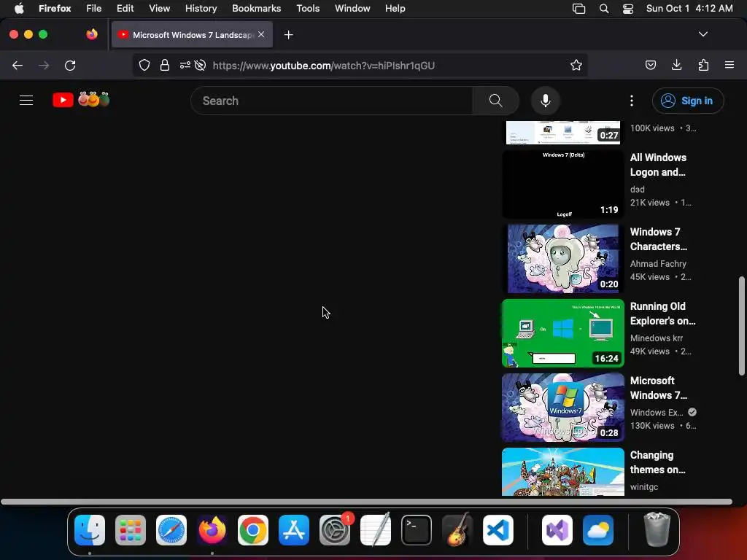Play Microsoft Windows 7 0:28 thumbnail
This screenshot has width=747, height=560.
(562, 407)
